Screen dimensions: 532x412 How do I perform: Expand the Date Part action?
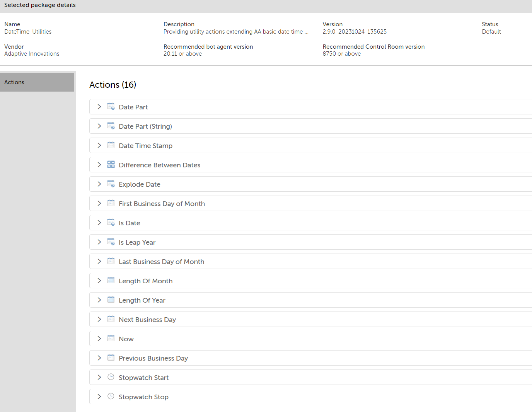click(x=99, y=107)
